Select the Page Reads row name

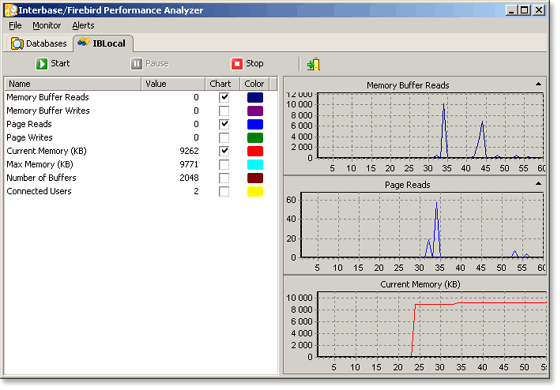29,124
